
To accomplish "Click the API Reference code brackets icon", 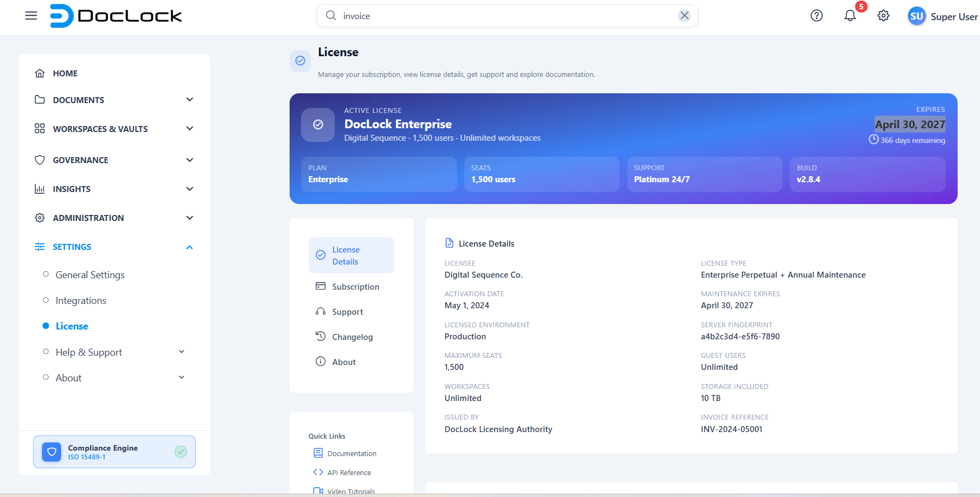I will tap(318, 472).
